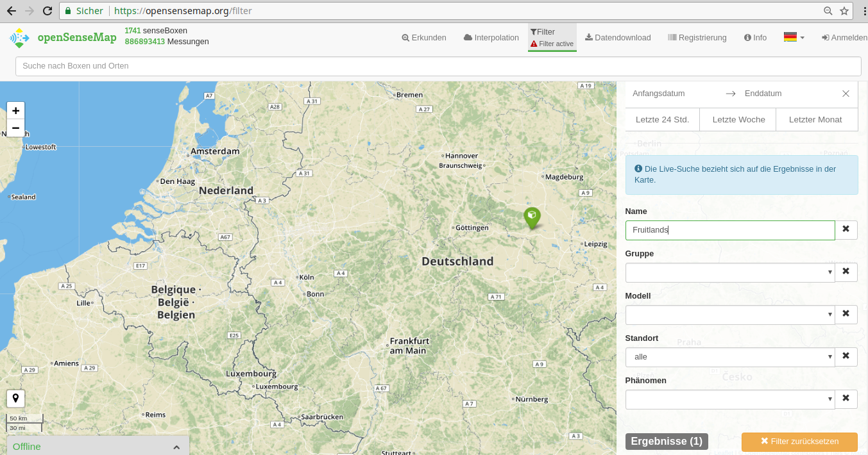
Task: Click the senseBoxen count 1741
Action: (x=132, y=31)
